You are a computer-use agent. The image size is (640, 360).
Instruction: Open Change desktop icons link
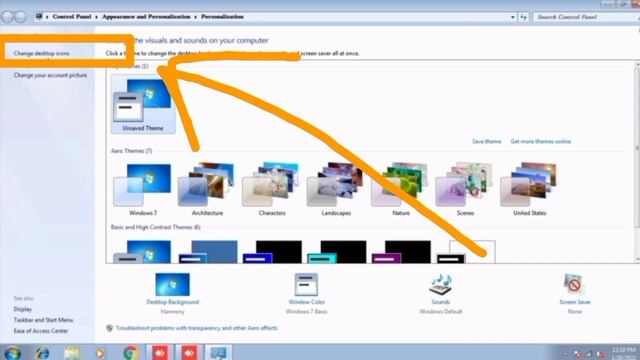click(41, 53)
